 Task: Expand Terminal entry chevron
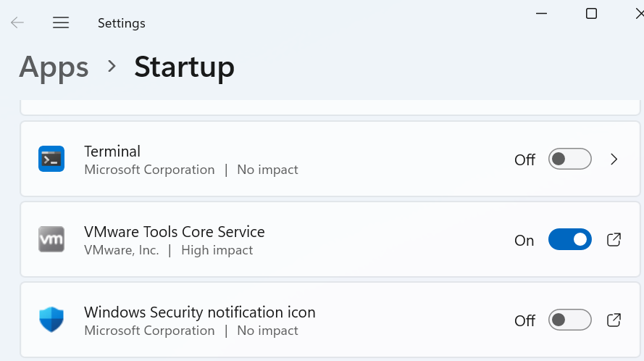click(614, 159)
